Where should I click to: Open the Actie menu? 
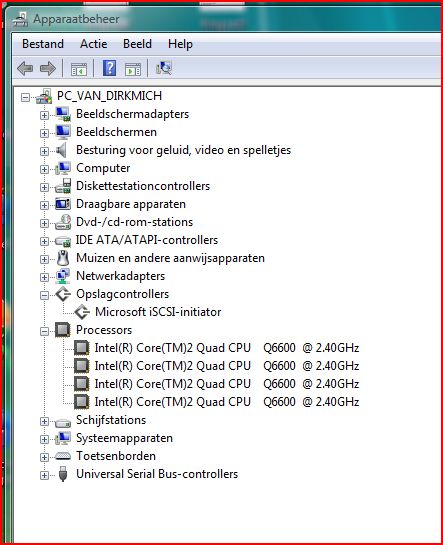pos(93,44)
